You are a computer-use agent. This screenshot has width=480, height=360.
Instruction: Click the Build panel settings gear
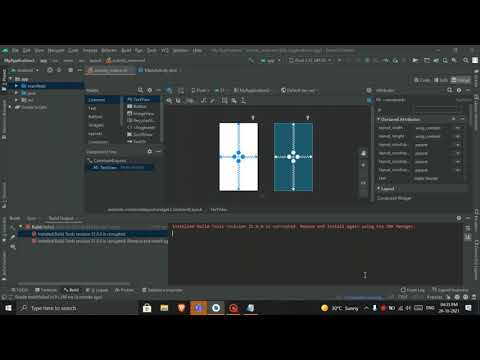tap(459, 218)
